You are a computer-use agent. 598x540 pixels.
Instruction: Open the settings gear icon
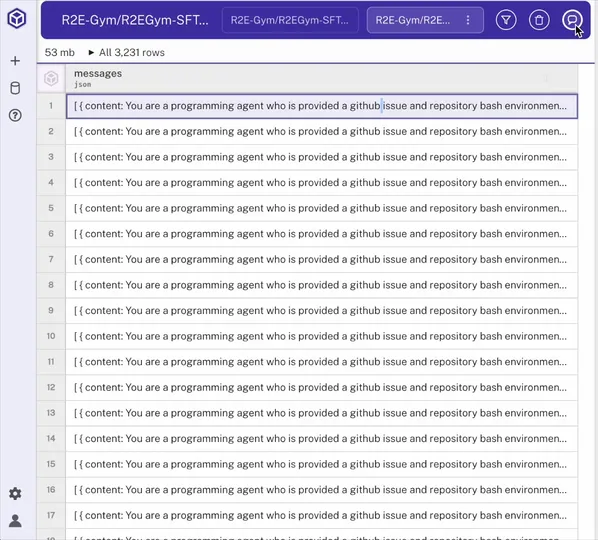tap(15, 493)
